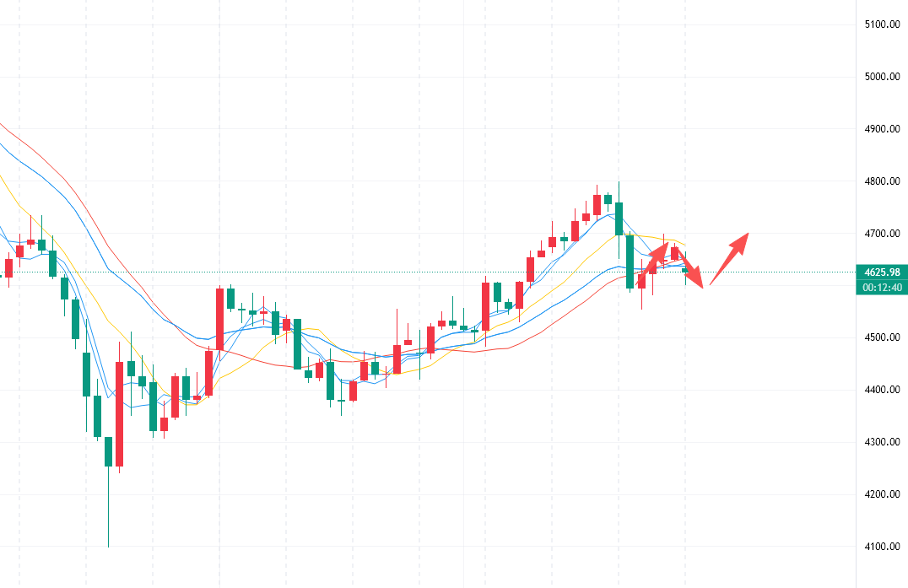The height and width of the screenshot is (588, 908).
Task: Click the 4300.00 price axis label
Action: pyautogui.click(x=881, y=442)
